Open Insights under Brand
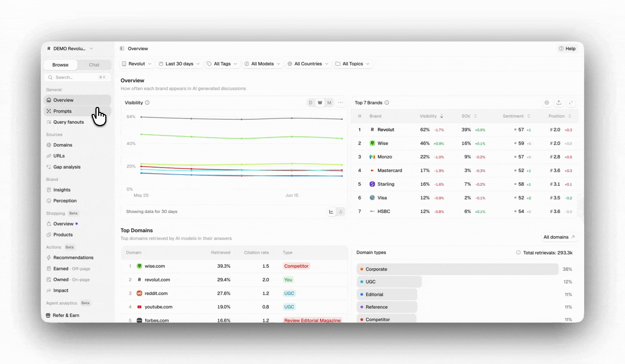The image size is (625, 364). (x=78, y=190)
